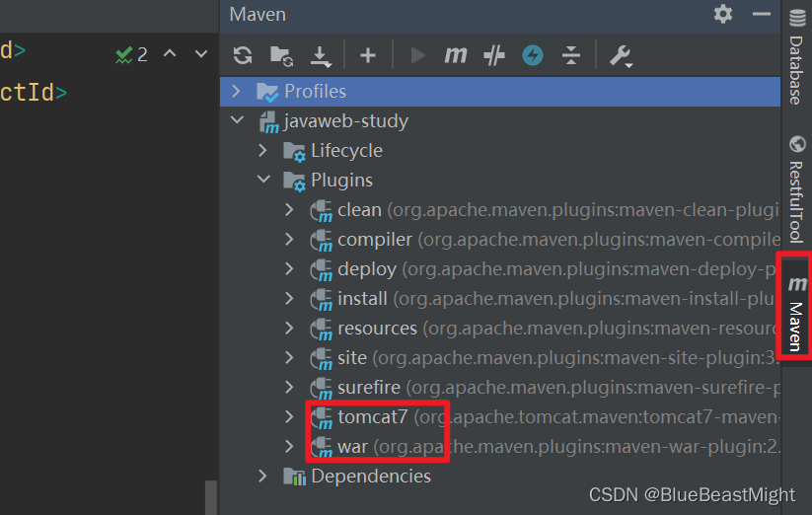Screen dimensions: 812x515
Task: Open Maven panel gear options
Action: click(x=723, y=14)
